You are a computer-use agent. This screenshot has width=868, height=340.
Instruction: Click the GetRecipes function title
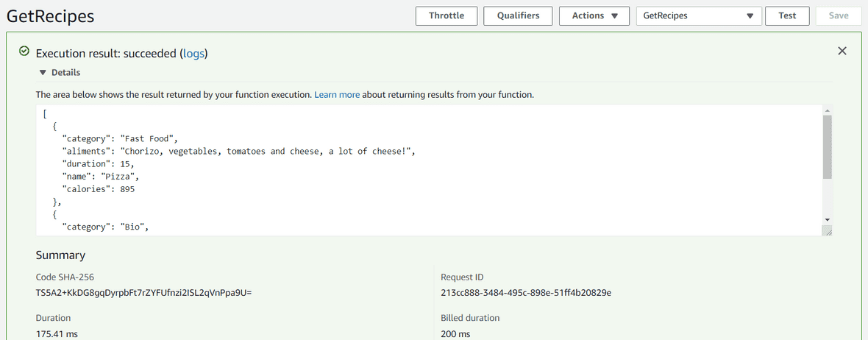(50, 16)
